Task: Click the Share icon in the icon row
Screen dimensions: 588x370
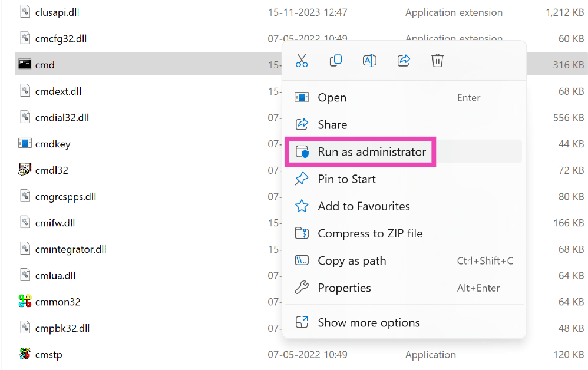Action: [x=404, y=60]
